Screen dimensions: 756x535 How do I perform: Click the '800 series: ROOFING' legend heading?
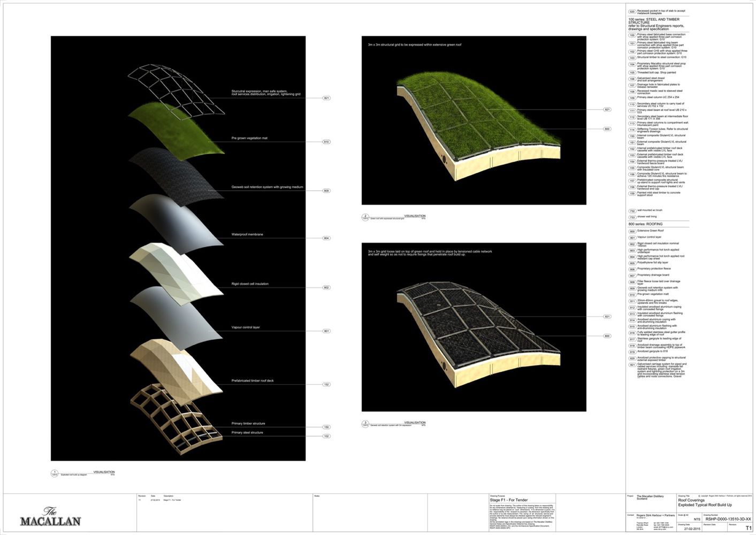pyautogui.click(x=645, y=224)
